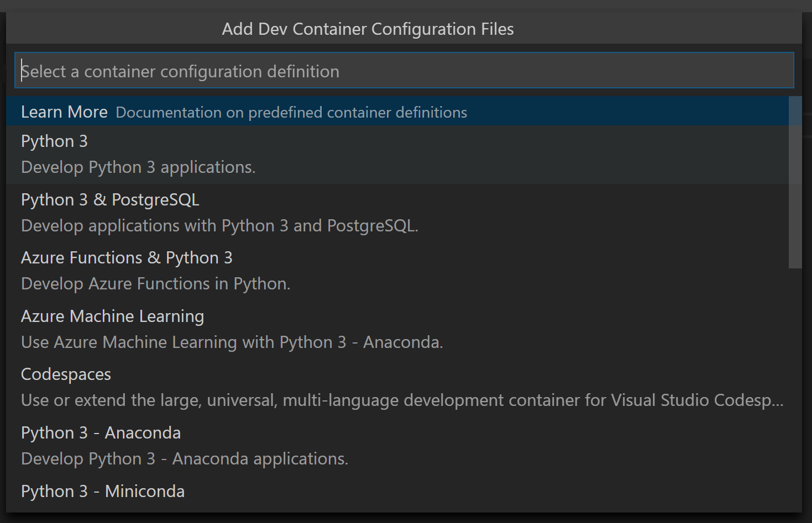Click text describing PostgreSQL application development

point(219,226)
